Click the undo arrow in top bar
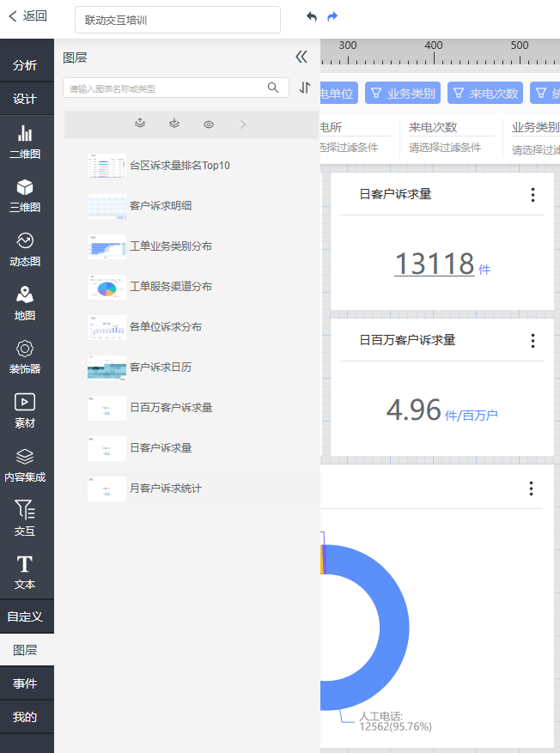The width and height of the screenshot is (560, 753). (311, 17)
